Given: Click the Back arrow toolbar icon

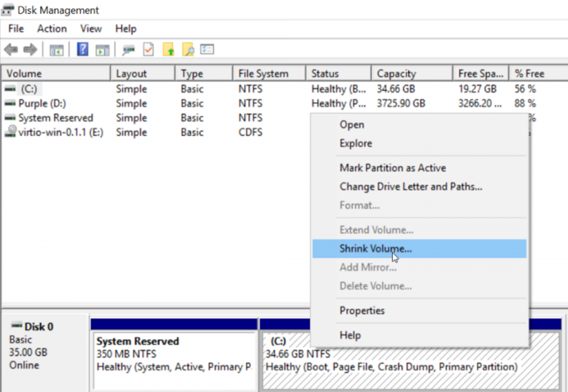Looking at the screenshot, I should [11, 50].
